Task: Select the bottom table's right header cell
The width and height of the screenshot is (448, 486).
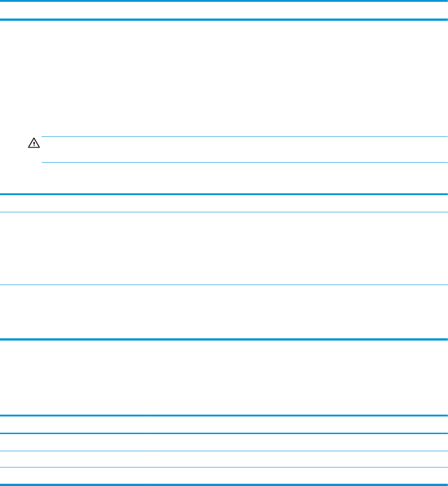Action: click(x=298, y=425)
